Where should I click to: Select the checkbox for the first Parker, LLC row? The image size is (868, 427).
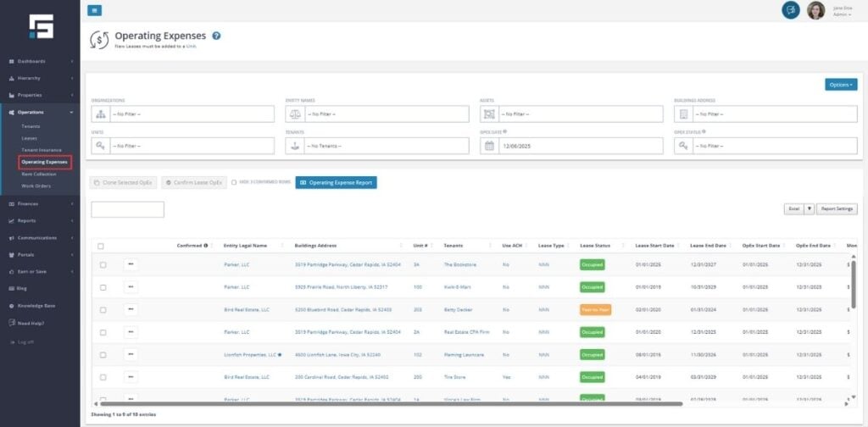(103, 264)
